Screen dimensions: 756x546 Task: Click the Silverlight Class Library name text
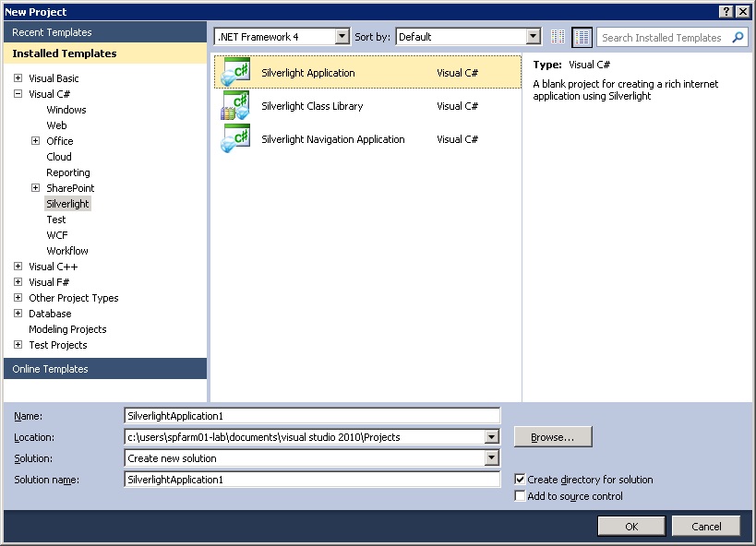(x=312, y=106)
